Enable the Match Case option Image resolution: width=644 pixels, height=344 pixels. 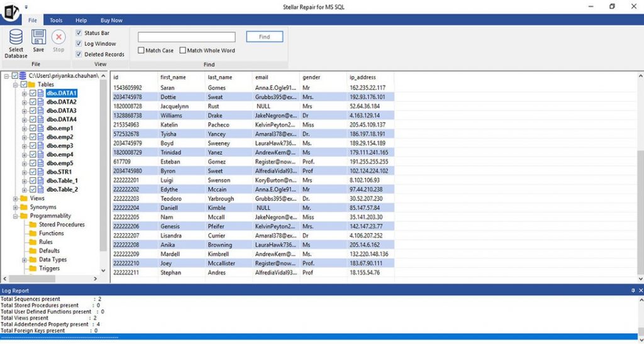click(x=142, y=50)
